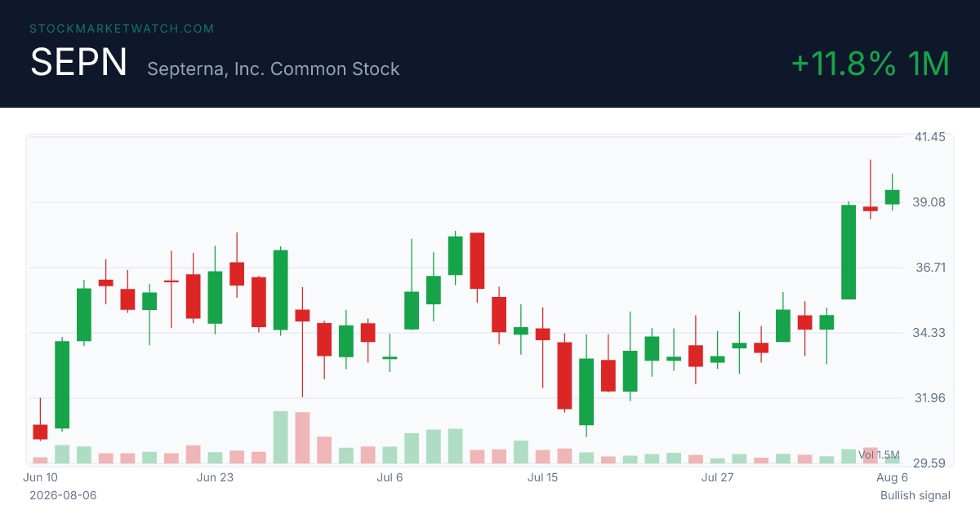The height and width of the screenshot is (514, 980).
Task: Click the Bullish signal text
Action: [x=915, y=495]
